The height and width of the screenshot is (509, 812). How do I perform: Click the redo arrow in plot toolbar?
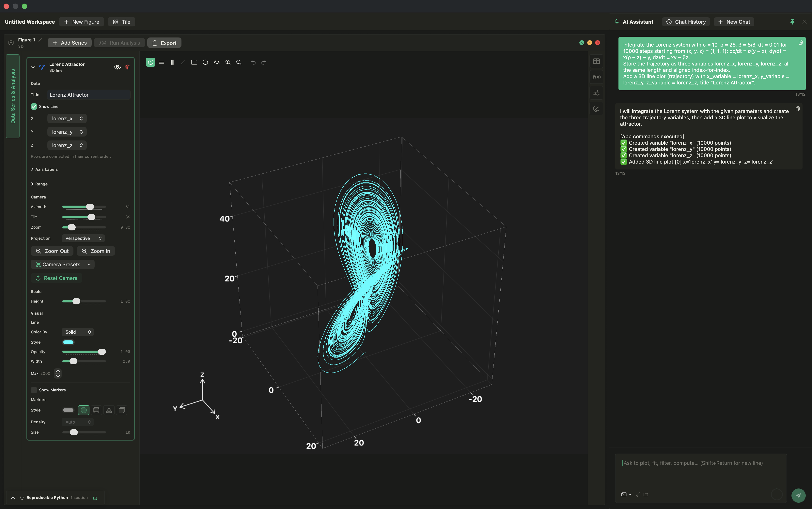click(264, 62)
